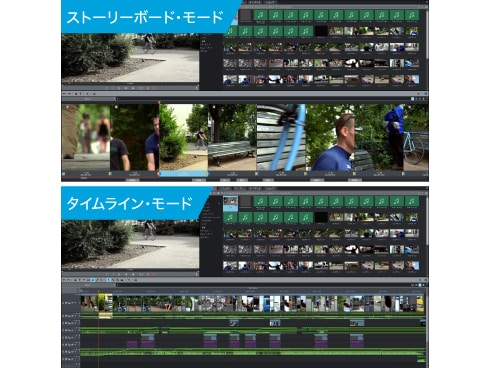Select the storyboard clip showing the blue bicycle frame close-up
This screenshot has height=368, width=490.
click(282, 138)
